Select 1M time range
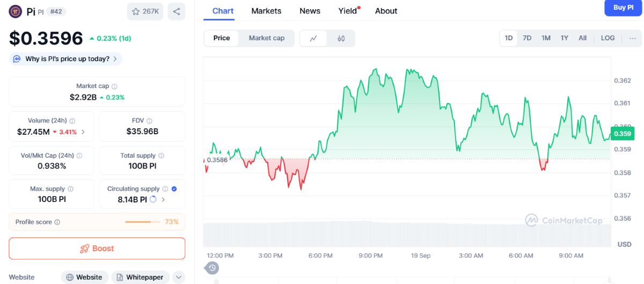 [546, 38]
